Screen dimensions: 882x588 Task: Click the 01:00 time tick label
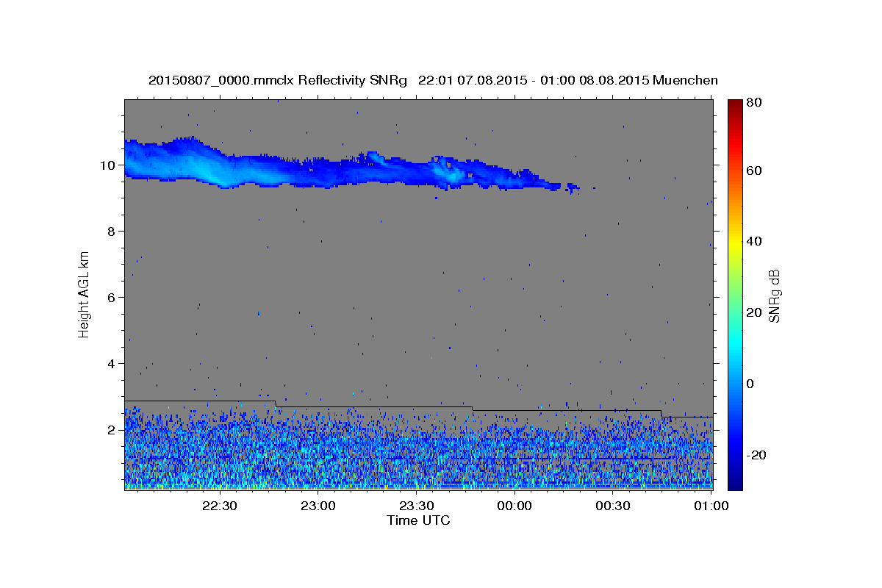click(x=711, y=506)
